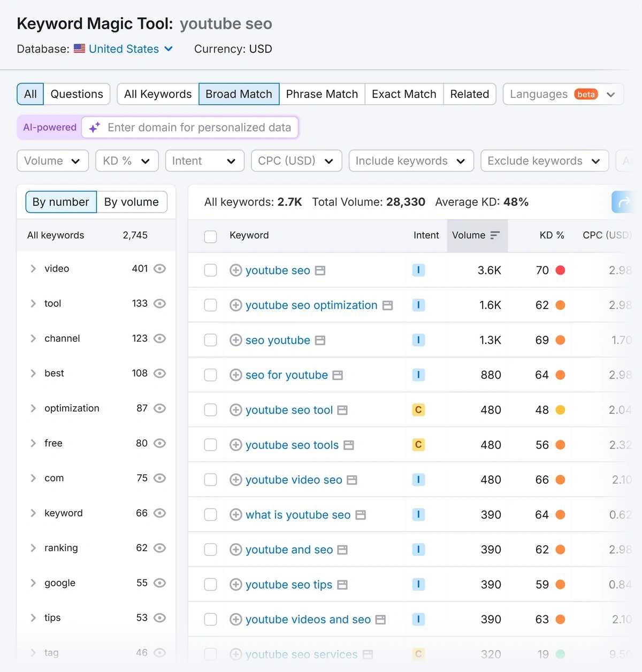Tick the checkbox for 'youtube video seo'

211,480
